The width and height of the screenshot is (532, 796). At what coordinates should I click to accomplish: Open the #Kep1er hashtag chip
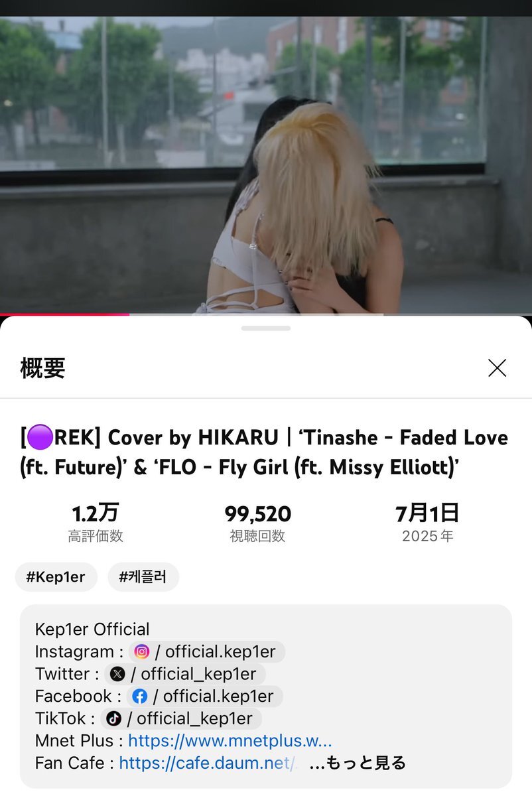(56, 577)
